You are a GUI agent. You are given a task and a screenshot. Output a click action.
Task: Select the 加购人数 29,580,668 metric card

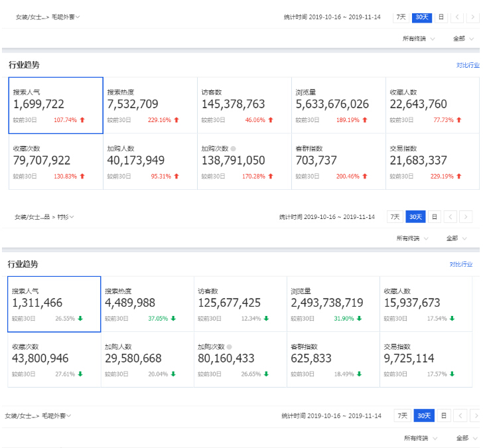(147, 360)
